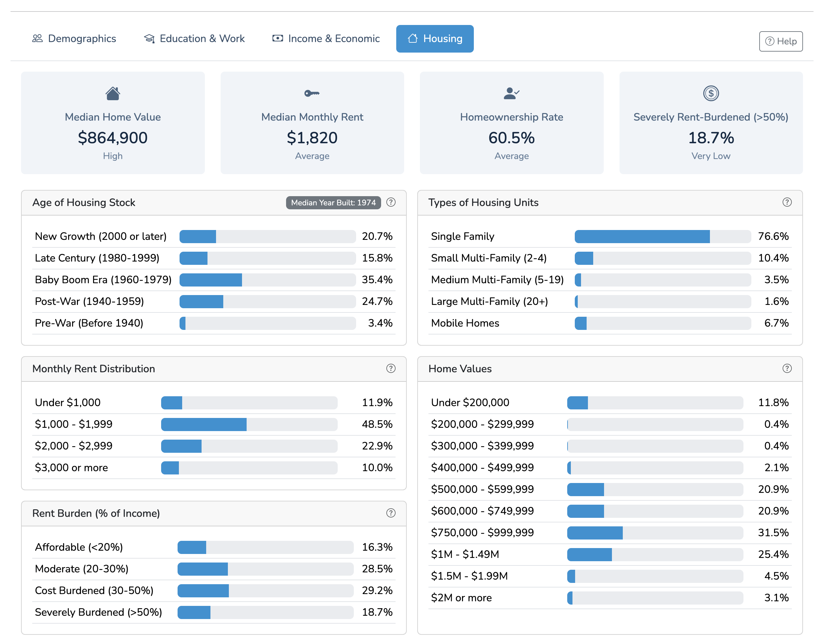Click the 29.2% Cost Burdened value
Screen dimensions: 826x644
(x=377, y=591)
